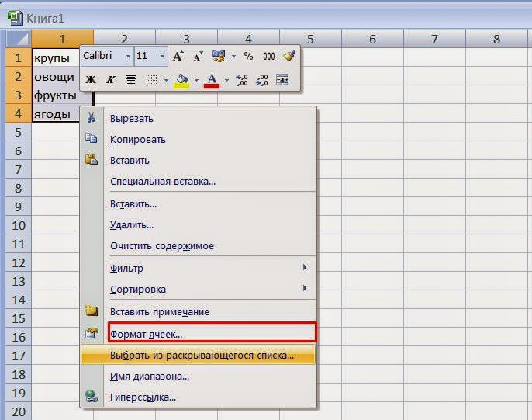Select row header 20

pos(19,411)
